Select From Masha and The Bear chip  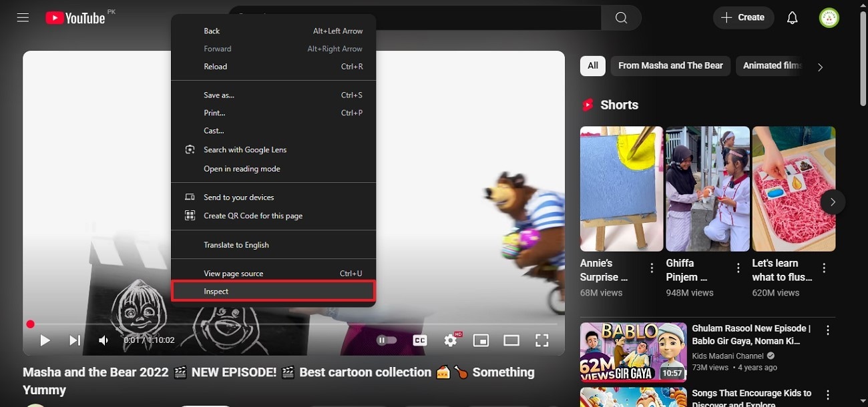click(670, 65)
